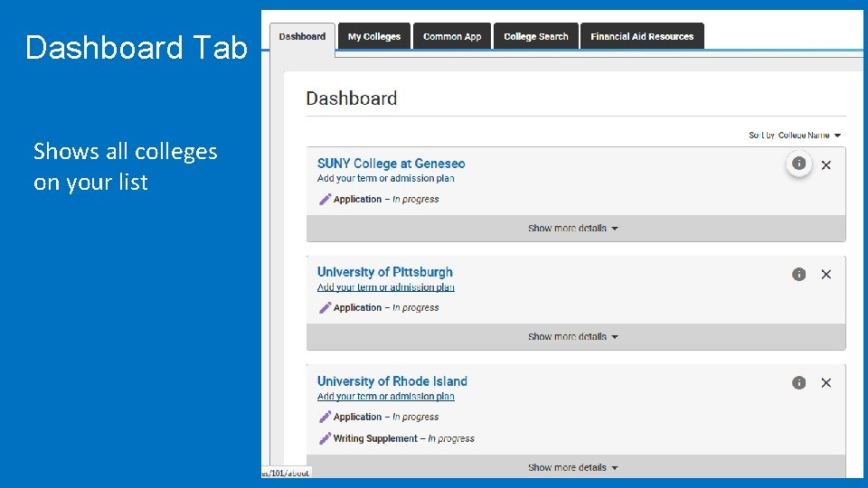Viewport: 868px width, 488px height.
Task: Click pencil icon beside Writing Supplement
Action: 325,438
